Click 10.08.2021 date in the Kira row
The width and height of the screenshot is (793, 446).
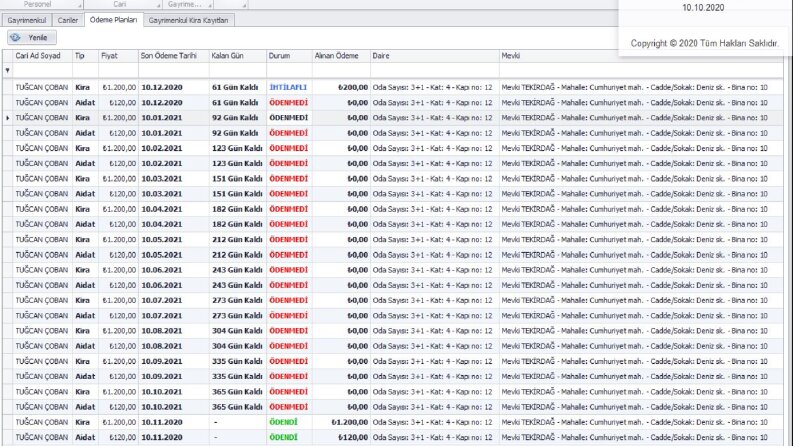coord(162,331)
